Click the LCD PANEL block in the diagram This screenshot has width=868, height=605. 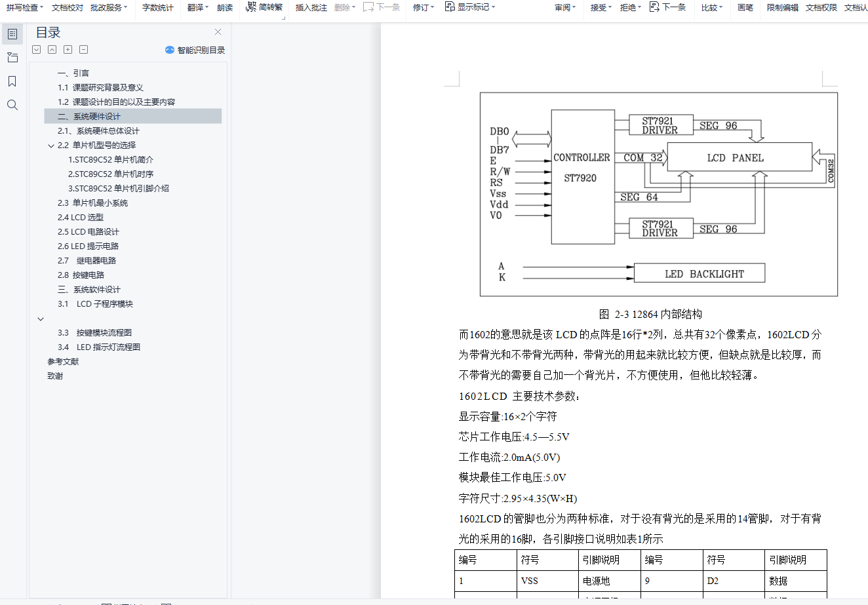740,158
